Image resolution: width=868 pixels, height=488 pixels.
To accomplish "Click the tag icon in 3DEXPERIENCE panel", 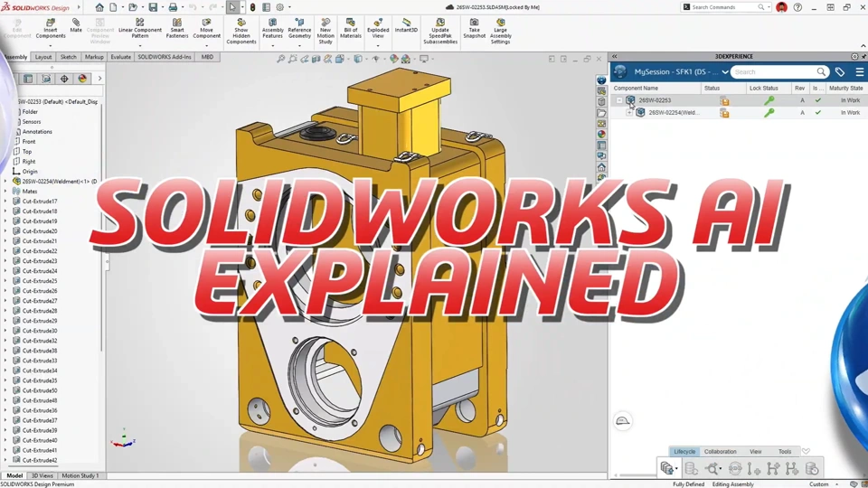I will [x=840, y=72].
